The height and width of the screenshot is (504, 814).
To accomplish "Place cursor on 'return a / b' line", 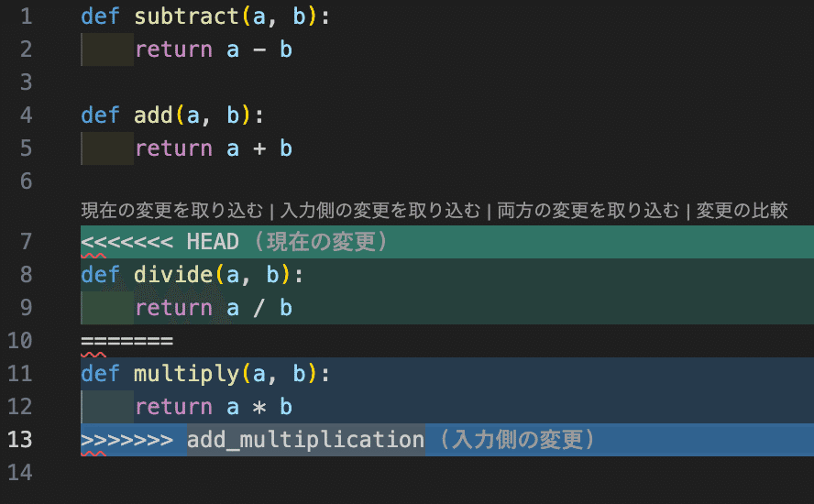I will pyautogui.click(x=447, y=308).
